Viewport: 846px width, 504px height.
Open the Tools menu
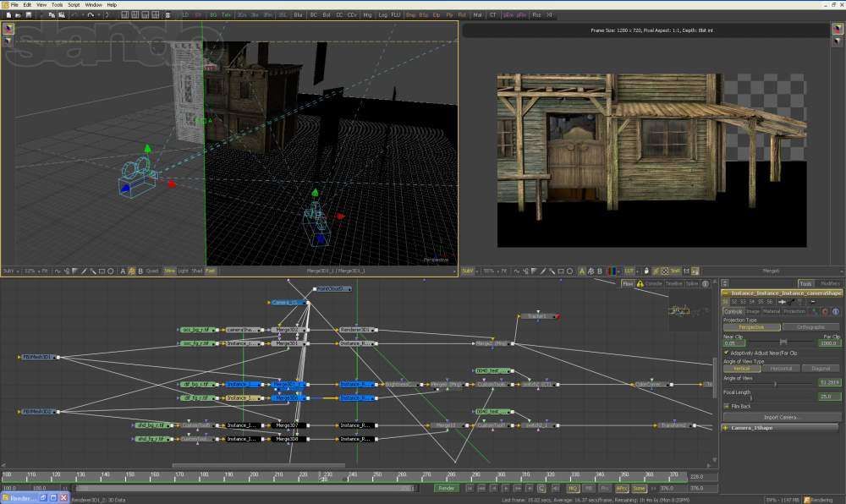(57, 4)
